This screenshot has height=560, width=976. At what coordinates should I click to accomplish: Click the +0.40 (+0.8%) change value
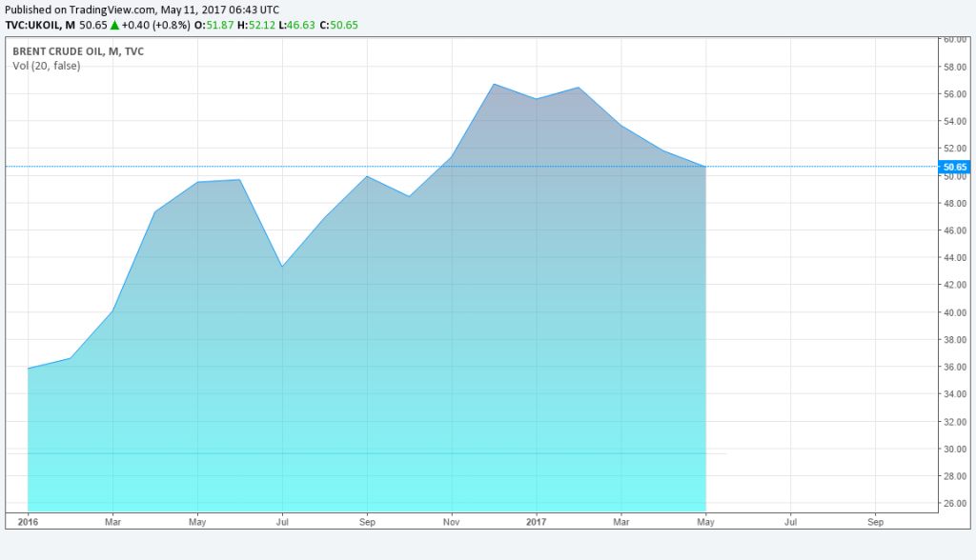[x=155, y=26]
